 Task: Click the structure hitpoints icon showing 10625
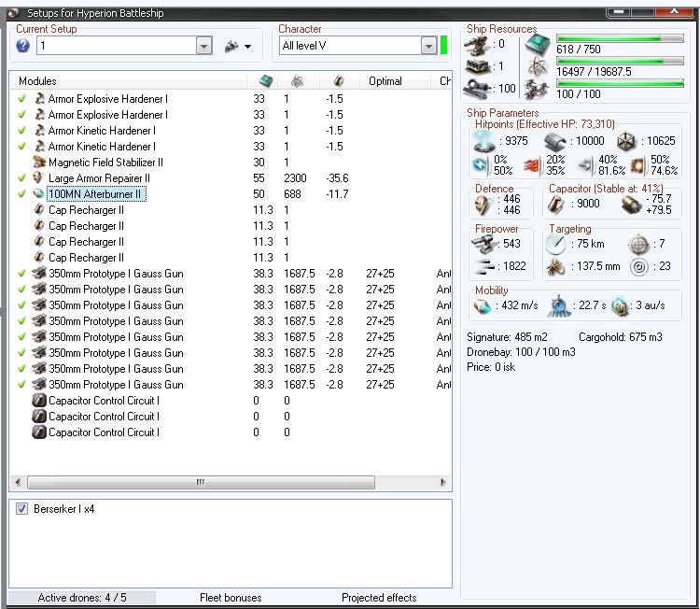(626, 142)
